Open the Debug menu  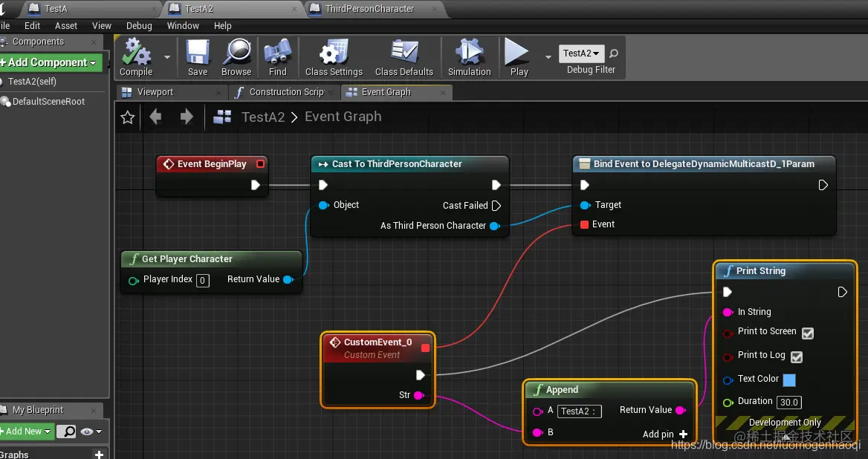pos(139,26)
